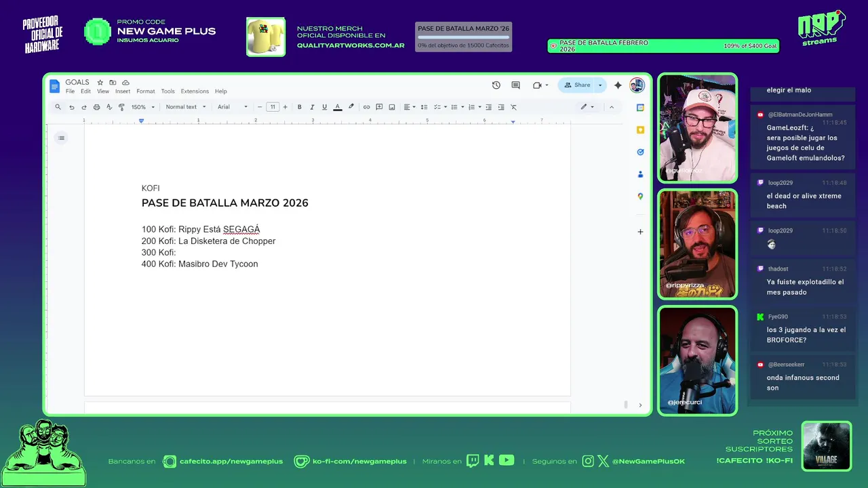Open the Share options arrow

(600, 85)
